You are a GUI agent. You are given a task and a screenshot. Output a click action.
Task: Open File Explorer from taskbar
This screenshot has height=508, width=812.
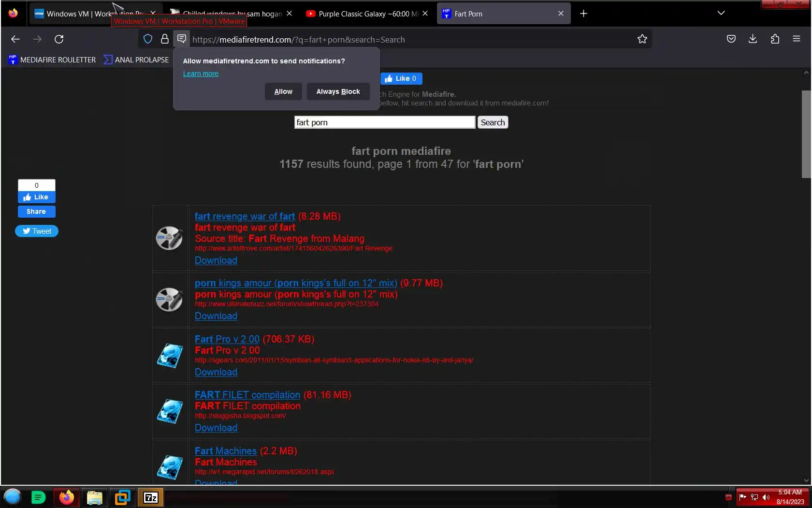(95, 497)
